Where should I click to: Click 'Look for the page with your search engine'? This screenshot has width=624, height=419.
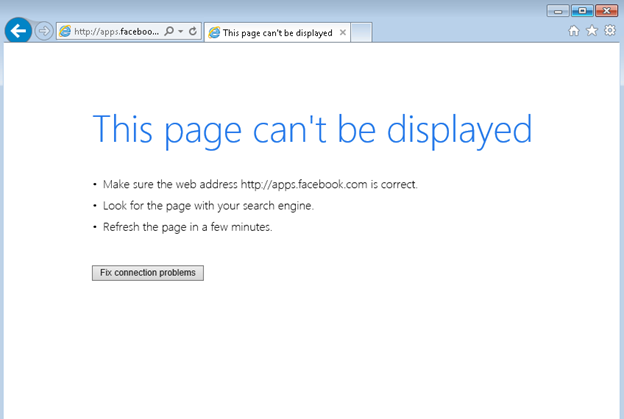pos(208,206)
